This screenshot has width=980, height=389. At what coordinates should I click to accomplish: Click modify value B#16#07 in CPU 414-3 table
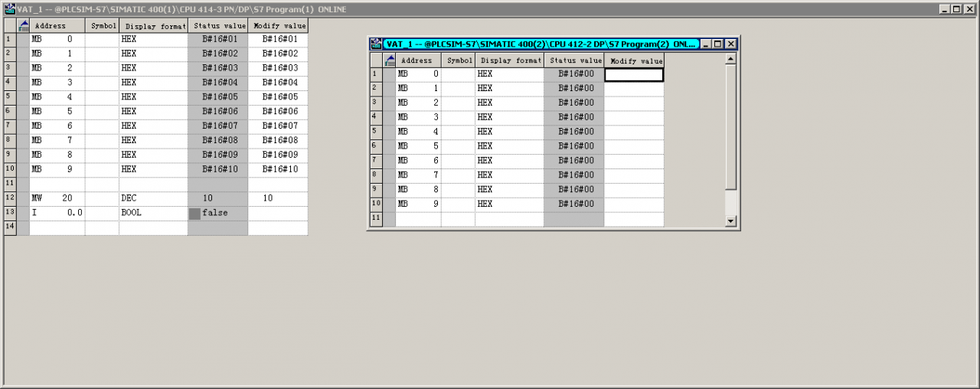(278, 126)
